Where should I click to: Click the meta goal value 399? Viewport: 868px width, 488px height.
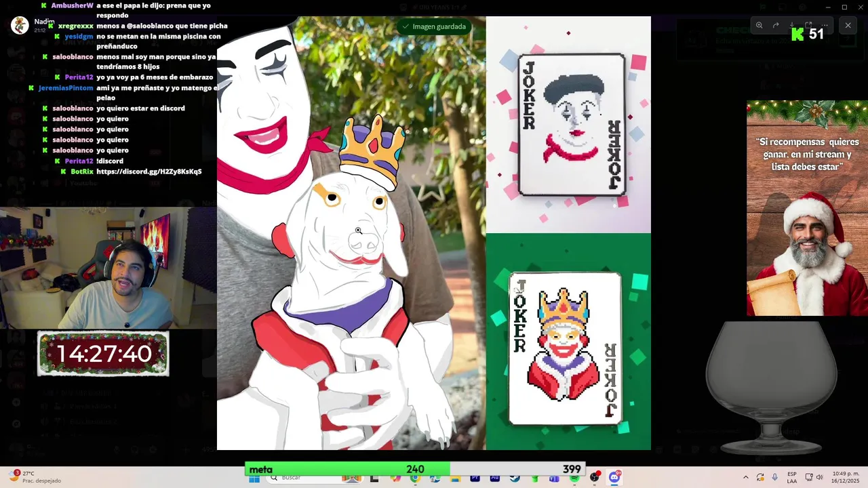tap(572, 469)
